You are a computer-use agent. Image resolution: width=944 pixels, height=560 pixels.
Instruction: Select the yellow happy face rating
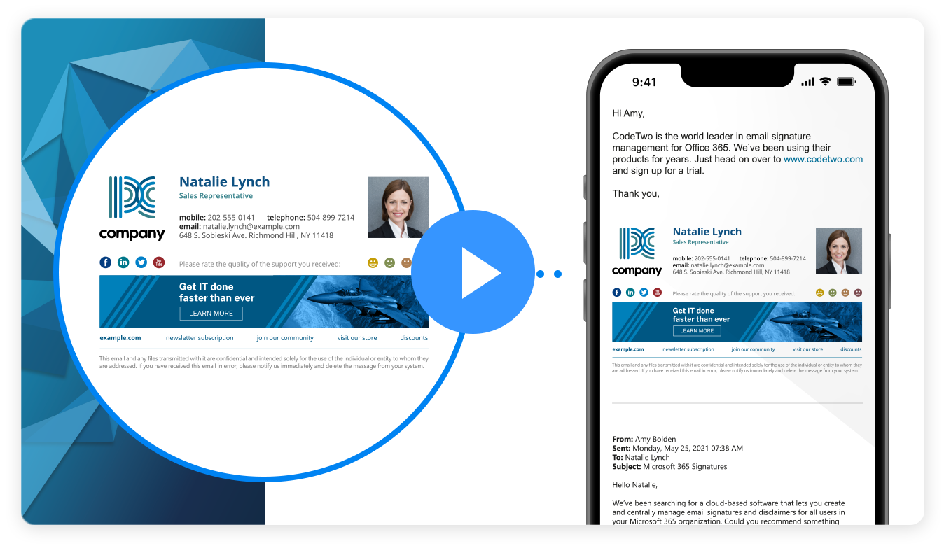coord(372,262)
